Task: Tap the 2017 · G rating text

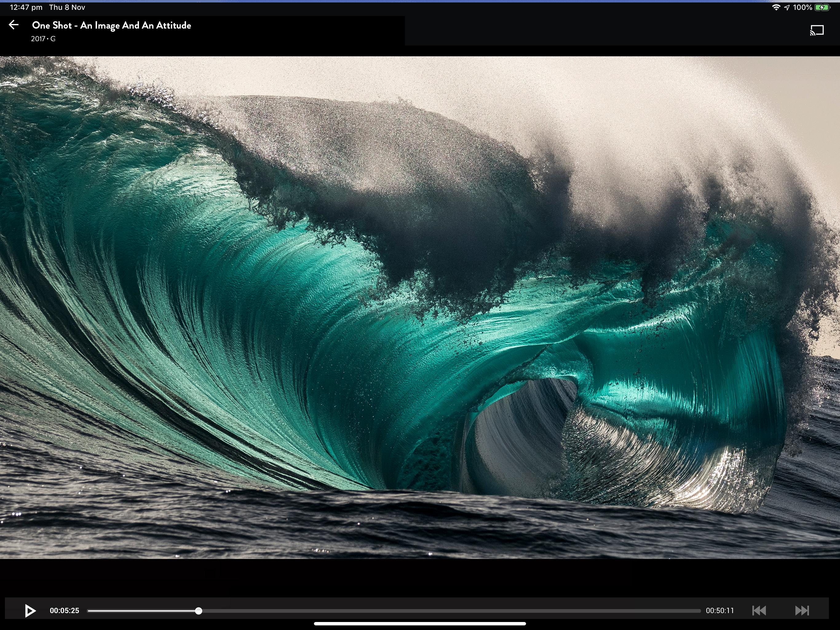Action: (43, 39)
